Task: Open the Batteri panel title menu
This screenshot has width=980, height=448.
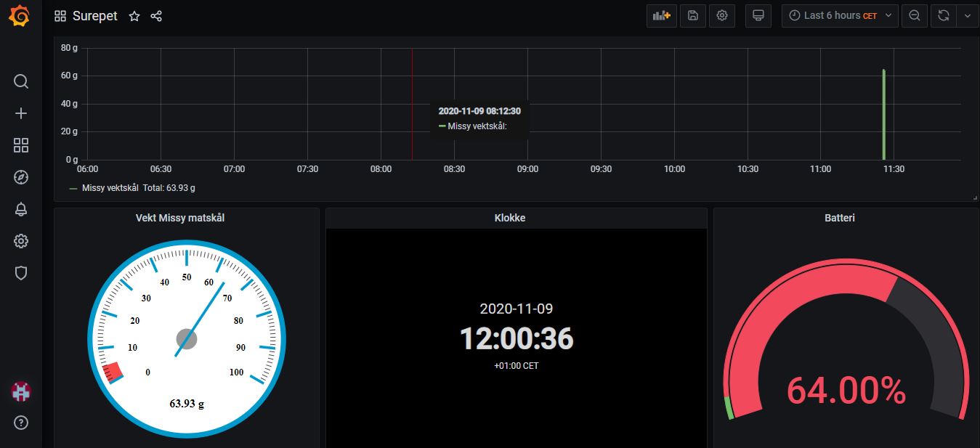Action: pyautogui.click(x=840, y=217)
